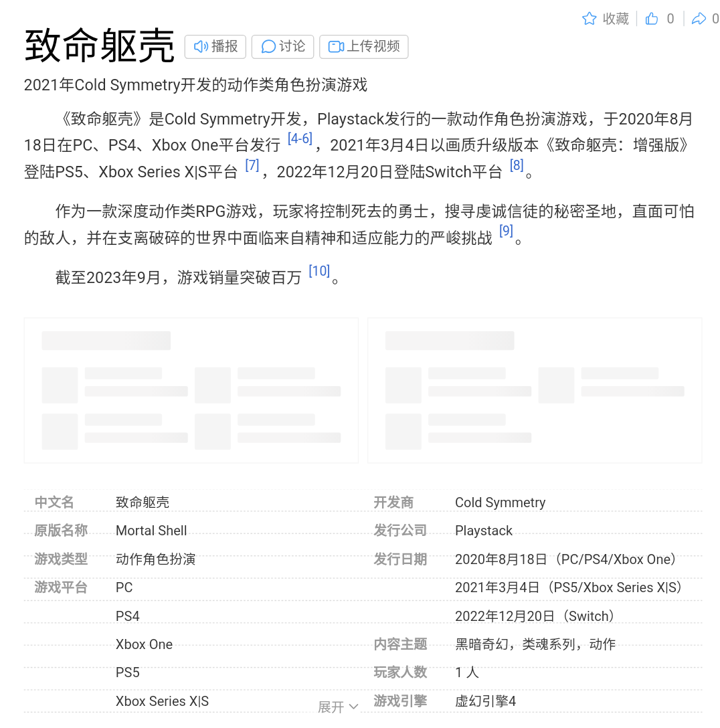Click the 中文名 field label
This screenshot has height=728, width=720.
pos(54,502)
